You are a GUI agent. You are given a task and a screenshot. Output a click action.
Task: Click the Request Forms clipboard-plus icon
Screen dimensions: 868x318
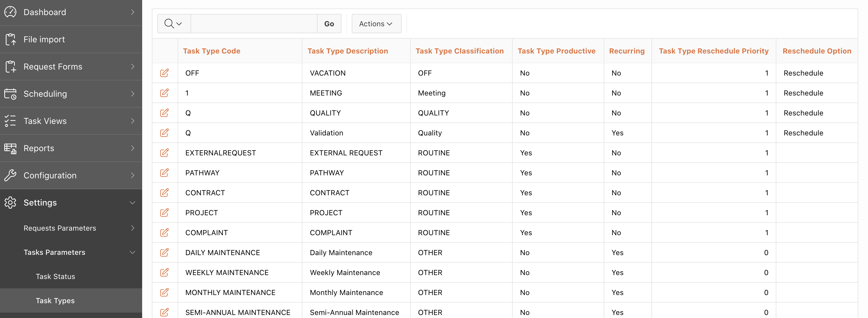pyautogui.click(x=11, y=67)
